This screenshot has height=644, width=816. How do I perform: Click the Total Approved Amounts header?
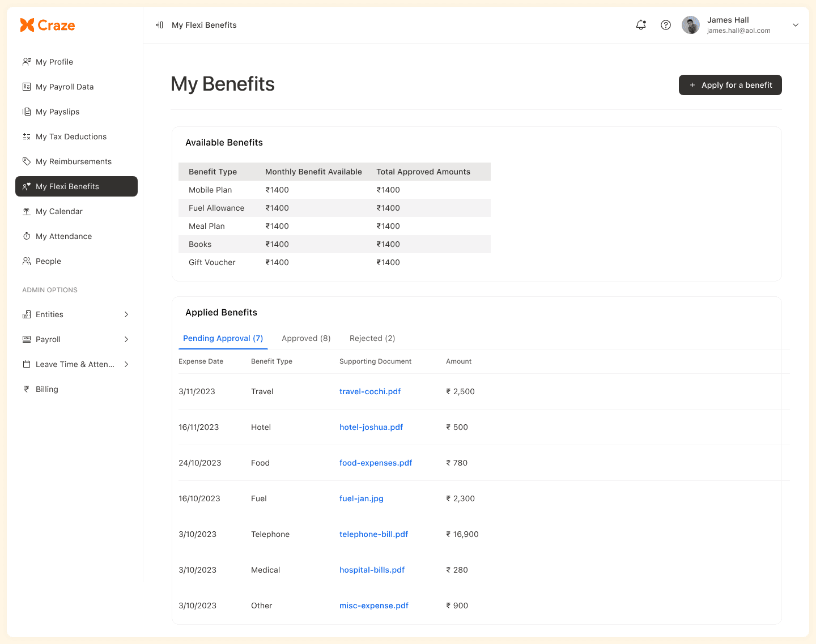tap(423, 172)
